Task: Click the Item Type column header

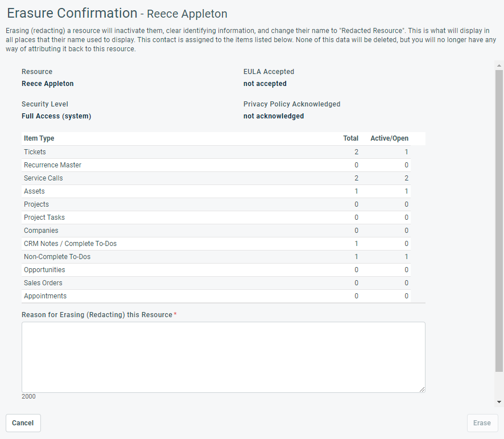Action: coord(39,138)
